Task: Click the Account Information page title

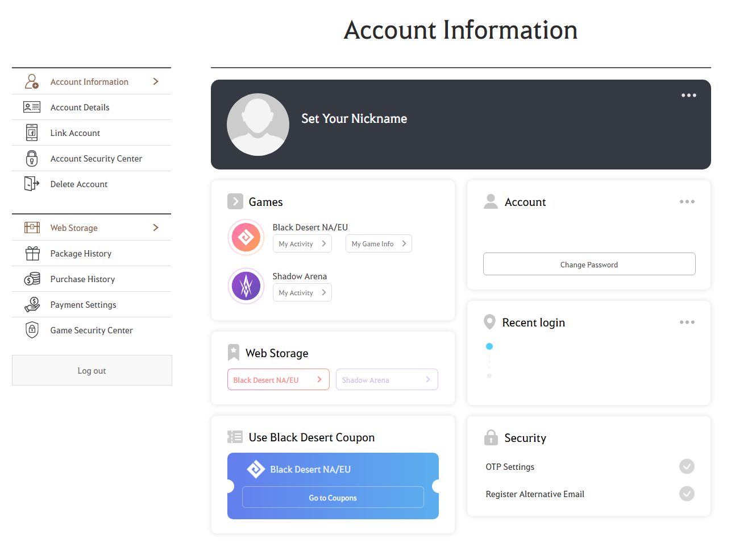Action: tap(460, 30)
